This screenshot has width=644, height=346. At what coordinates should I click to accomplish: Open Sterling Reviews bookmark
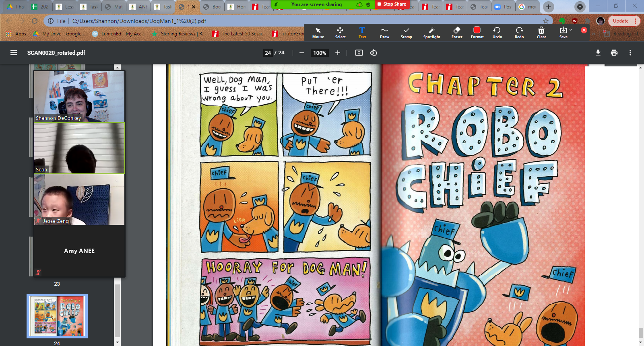[179, 34]
